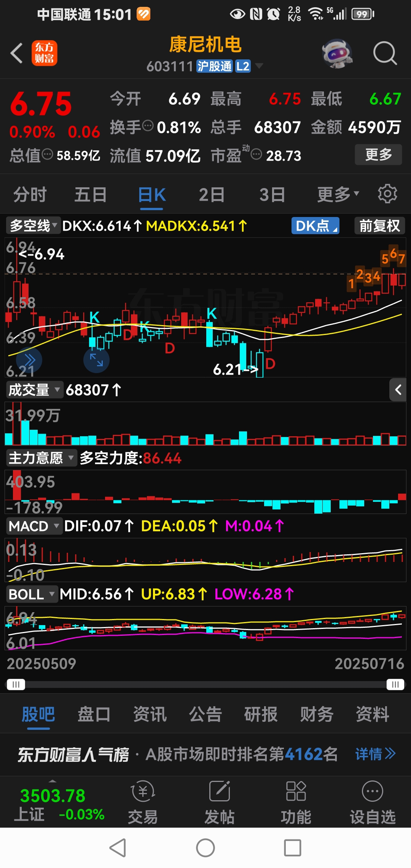The image size is (411, 868).
Task: Tap the 6.75 current price
Action: point(41,104)
